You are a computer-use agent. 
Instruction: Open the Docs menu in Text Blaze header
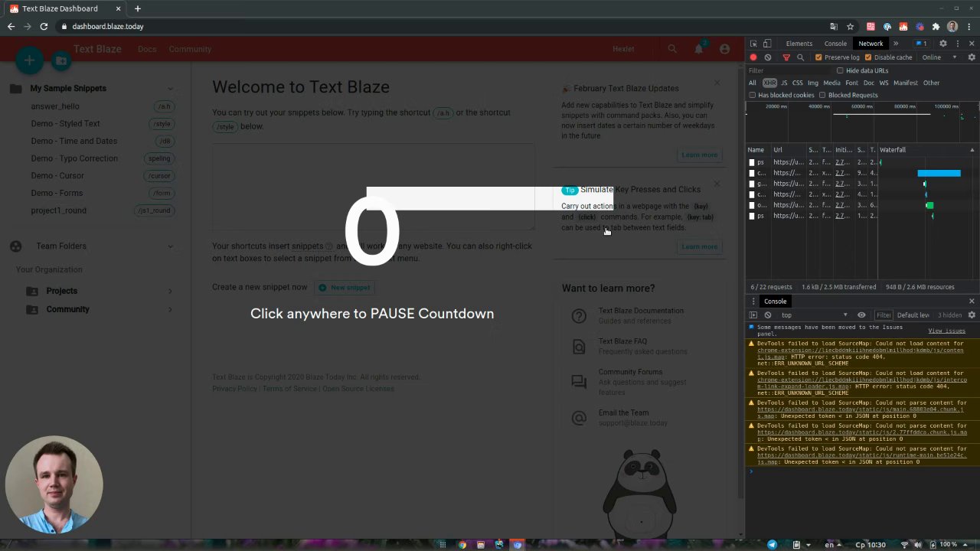pos(147,49)
